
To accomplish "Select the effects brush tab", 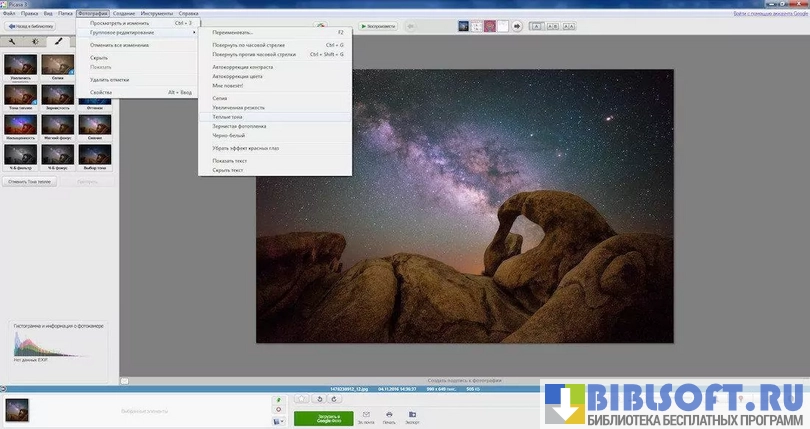I will point(57,42).
